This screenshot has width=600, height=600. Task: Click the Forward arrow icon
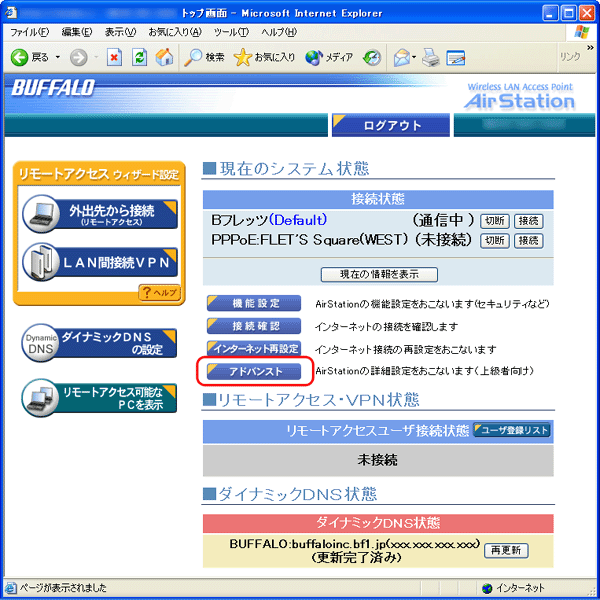click(78, 58)
